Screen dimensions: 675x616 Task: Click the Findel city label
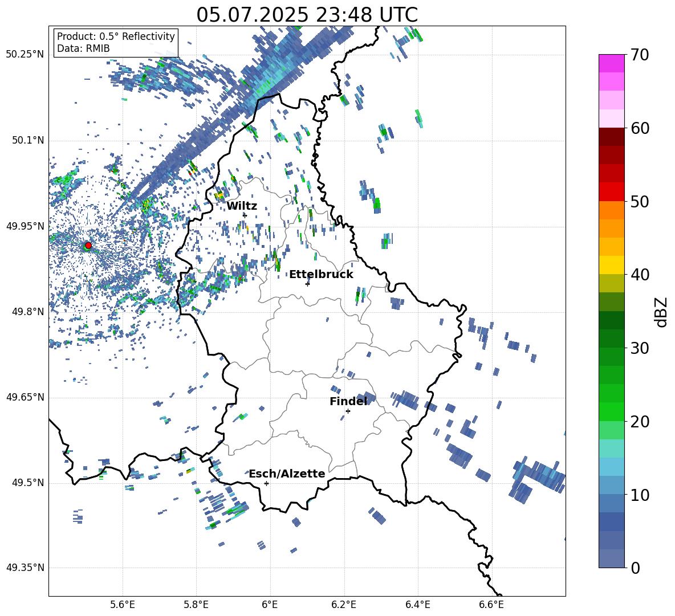coord(348,401)
